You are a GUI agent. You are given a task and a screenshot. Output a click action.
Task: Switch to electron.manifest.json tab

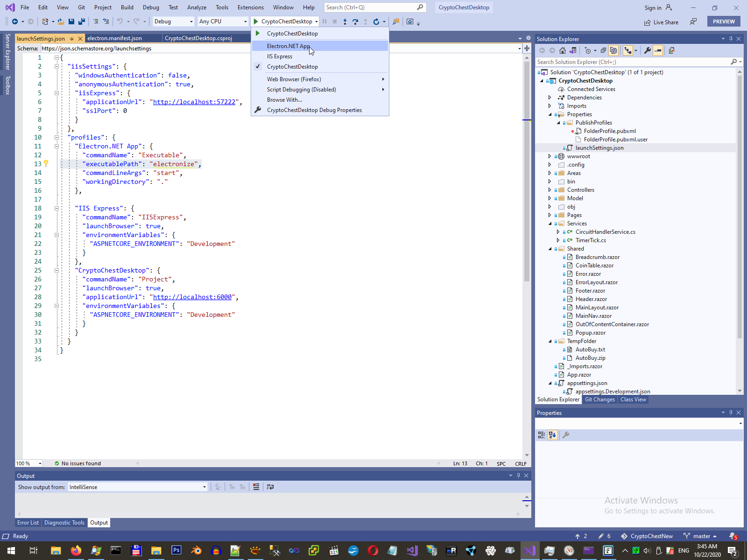114,38
